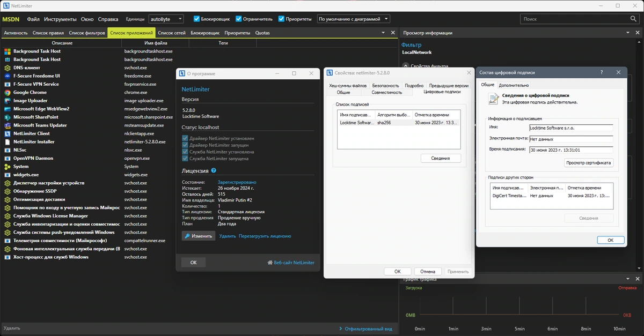Open the Дополнительно tab in signature dialog
The image size is (644, 336).
(514, 85)
